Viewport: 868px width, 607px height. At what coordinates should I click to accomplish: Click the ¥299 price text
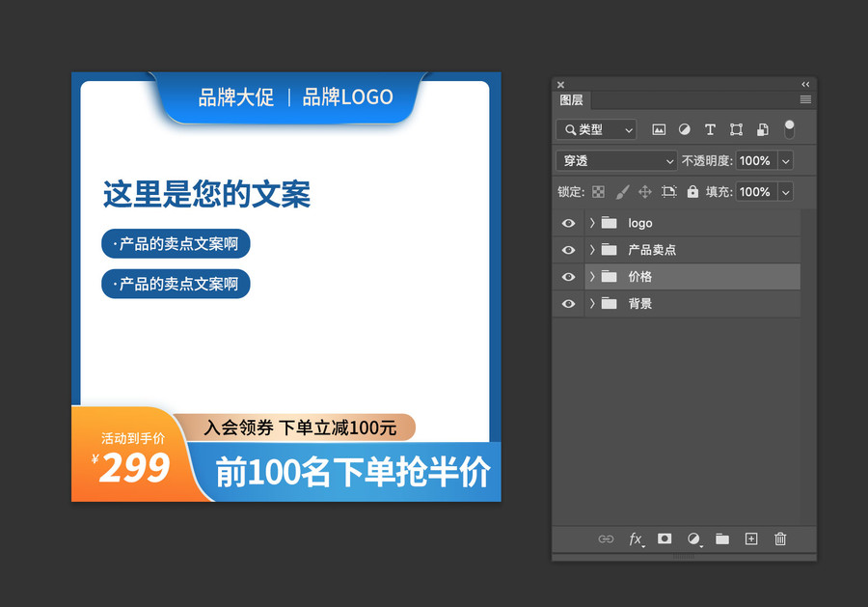pos(130,468)
